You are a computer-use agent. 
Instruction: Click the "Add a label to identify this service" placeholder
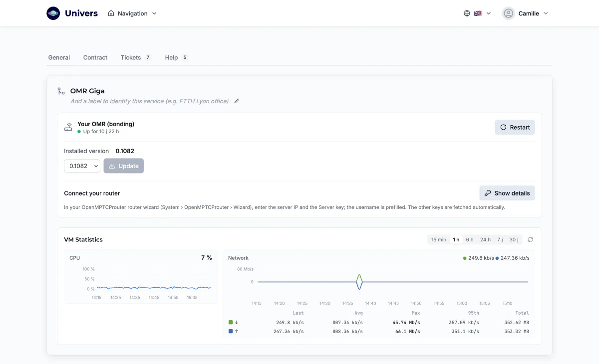click(x=150, y=101)
